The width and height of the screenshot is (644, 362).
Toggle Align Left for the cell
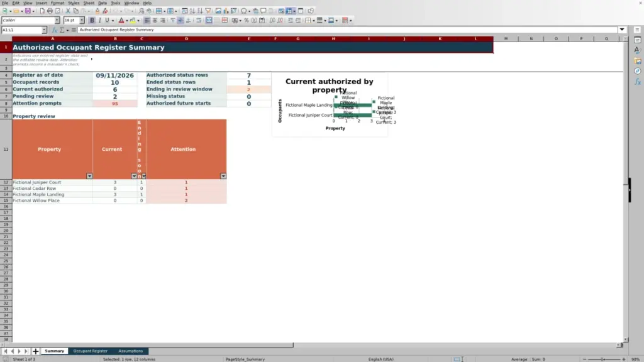coord(147,21)
